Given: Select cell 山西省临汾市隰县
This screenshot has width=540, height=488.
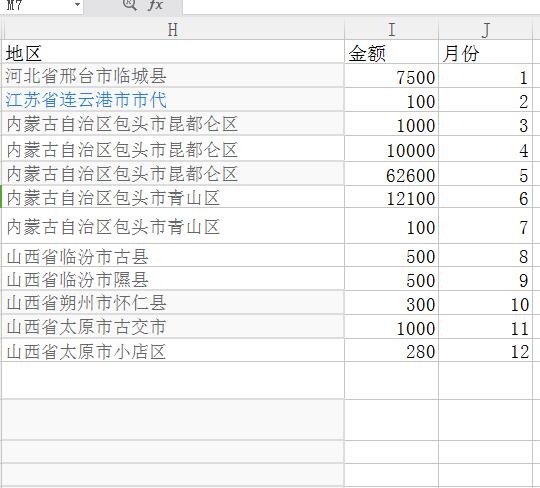Looking at the screenshot, I should pyautogui.click(x=173, y=279).
